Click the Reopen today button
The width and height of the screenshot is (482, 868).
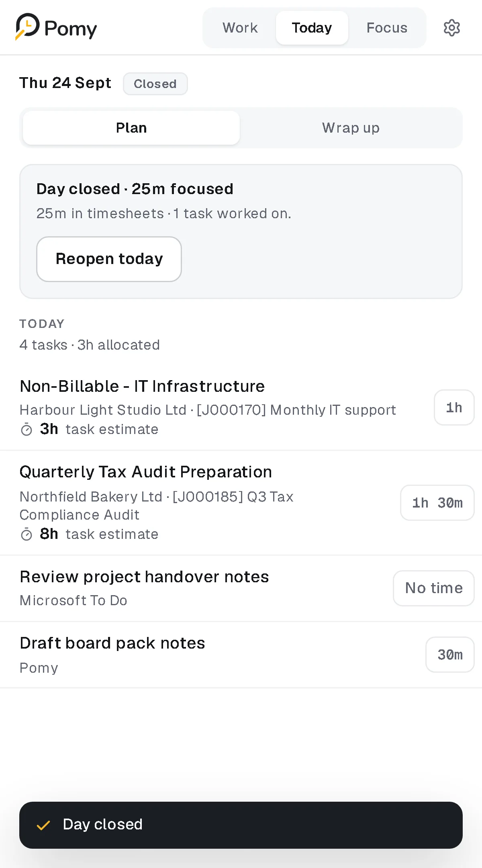(x=109, y=259)
